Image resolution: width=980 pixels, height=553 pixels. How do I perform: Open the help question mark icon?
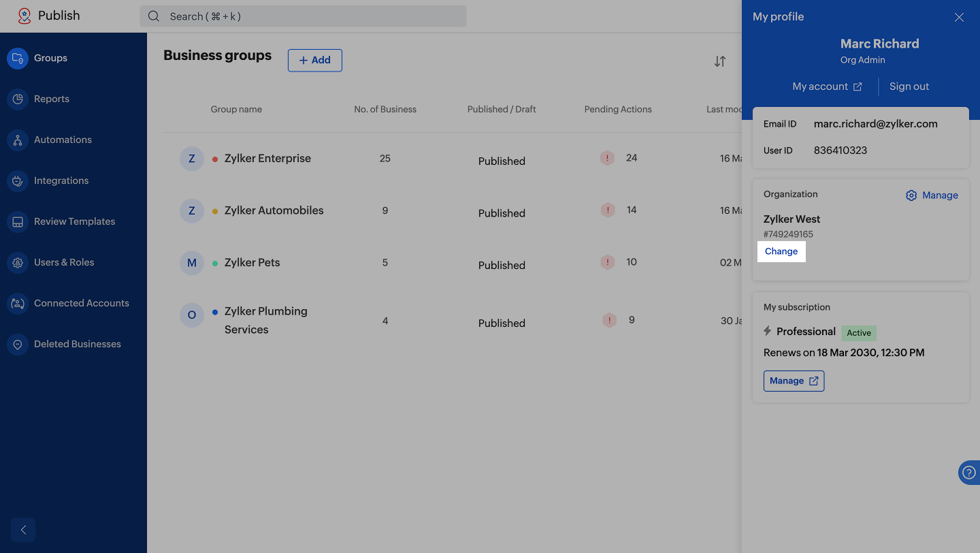969,473
